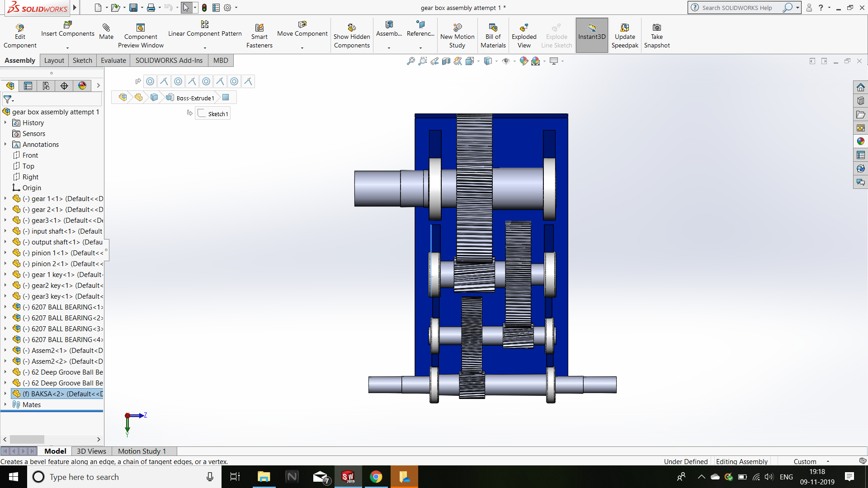Click Take Snapshot icon
This screenshot has height=488, width=868.
tap(656, 28)
